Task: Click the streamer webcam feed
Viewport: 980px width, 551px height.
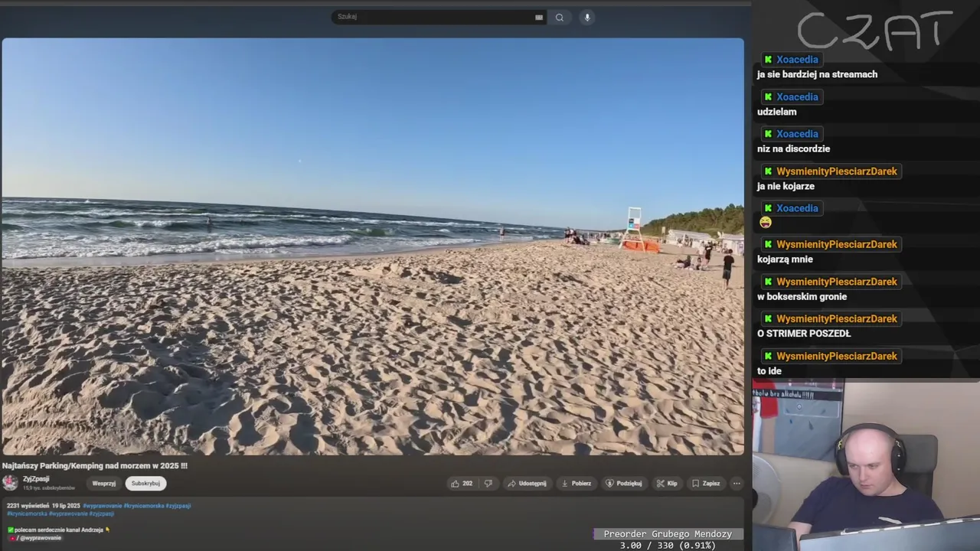Action: click(x=866, y=465)
